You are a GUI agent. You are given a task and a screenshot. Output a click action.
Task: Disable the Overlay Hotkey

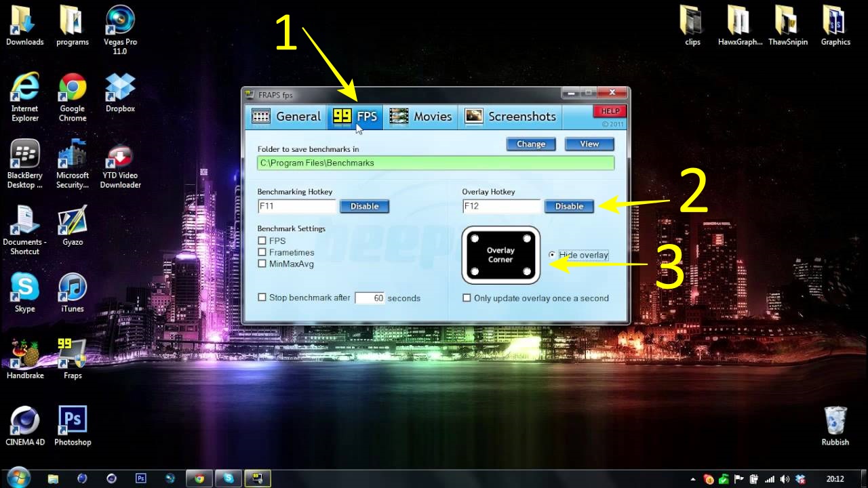click(x=569, y=206)
